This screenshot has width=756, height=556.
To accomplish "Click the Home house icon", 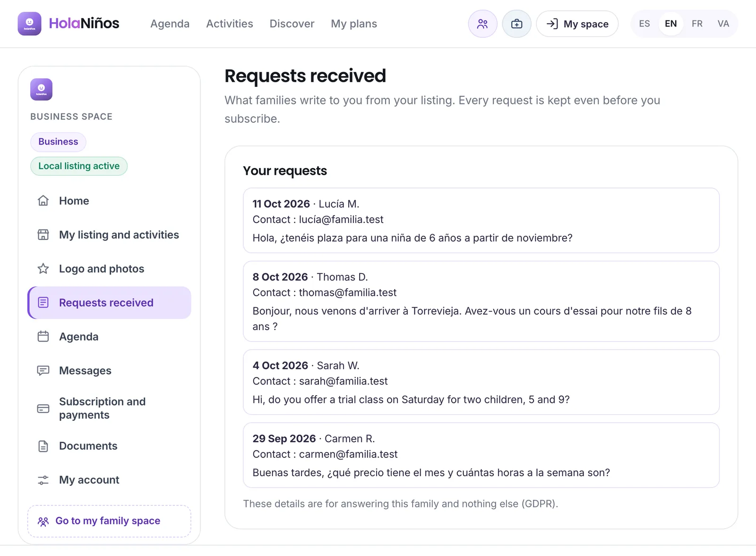I will 43,201.
